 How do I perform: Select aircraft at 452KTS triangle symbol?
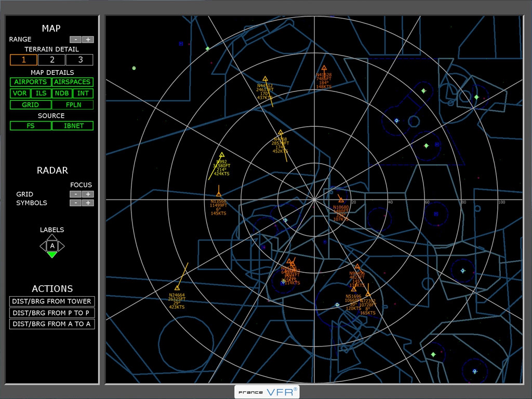click(280, 132)
